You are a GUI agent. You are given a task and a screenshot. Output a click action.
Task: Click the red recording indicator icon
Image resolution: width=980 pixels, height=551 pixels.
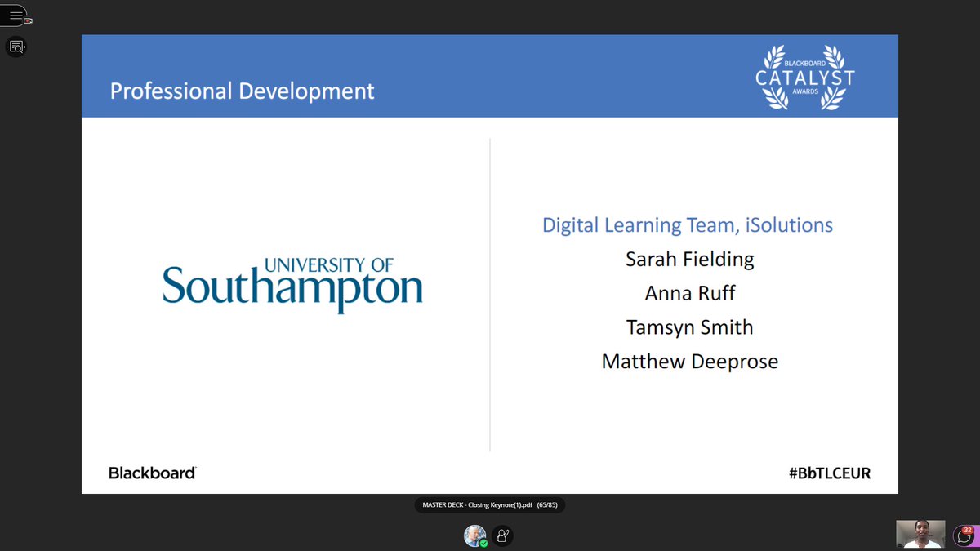coord(28,20)
